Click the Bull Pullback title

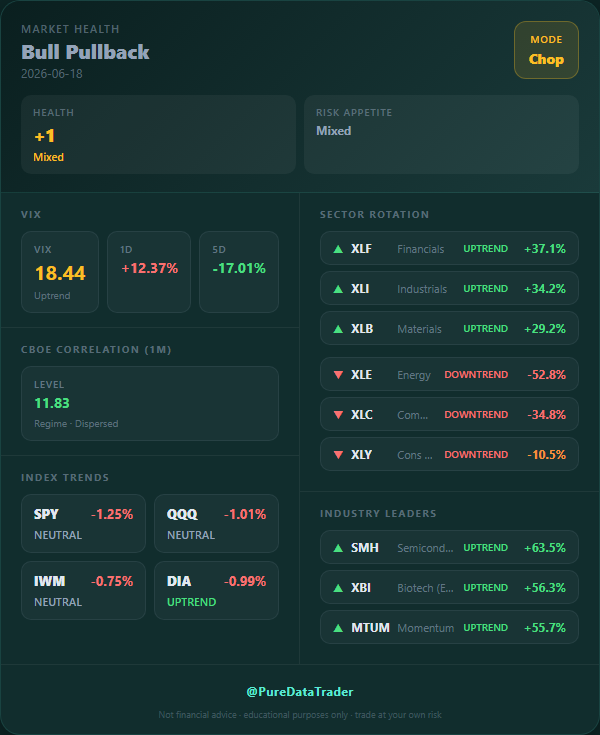coord(85,52)
